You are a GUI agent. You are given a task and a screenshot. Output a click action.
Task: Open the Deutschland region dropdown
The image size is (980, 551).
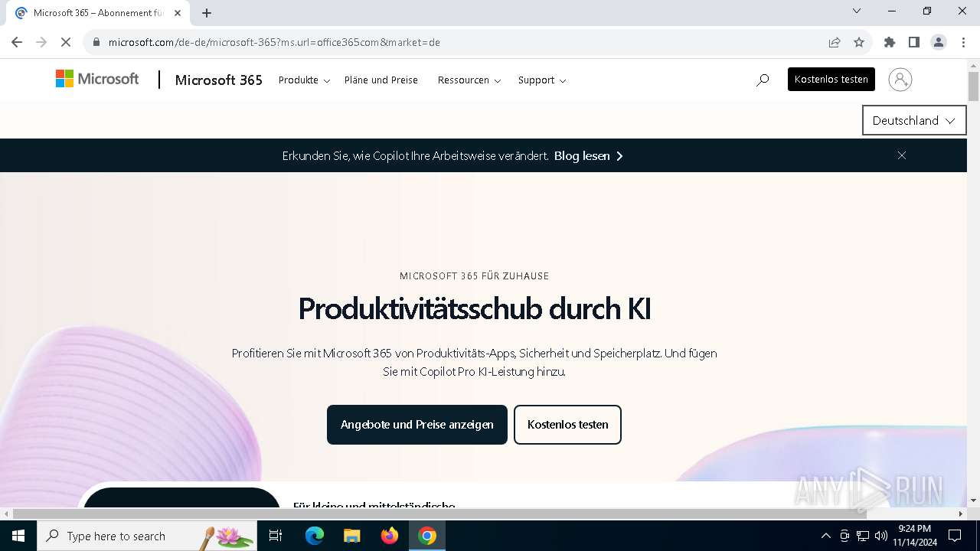pyautogui.click(x=914, y=120)
